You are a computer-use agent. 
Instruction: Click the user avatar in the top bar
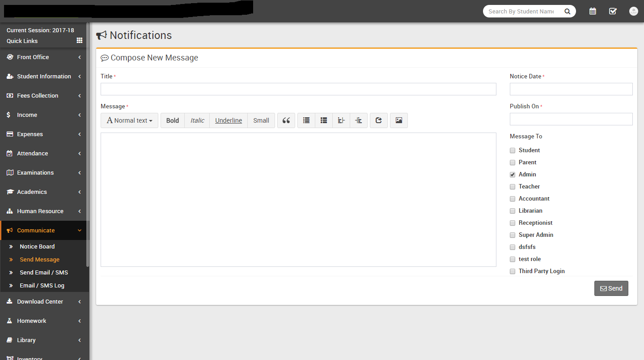633,11
